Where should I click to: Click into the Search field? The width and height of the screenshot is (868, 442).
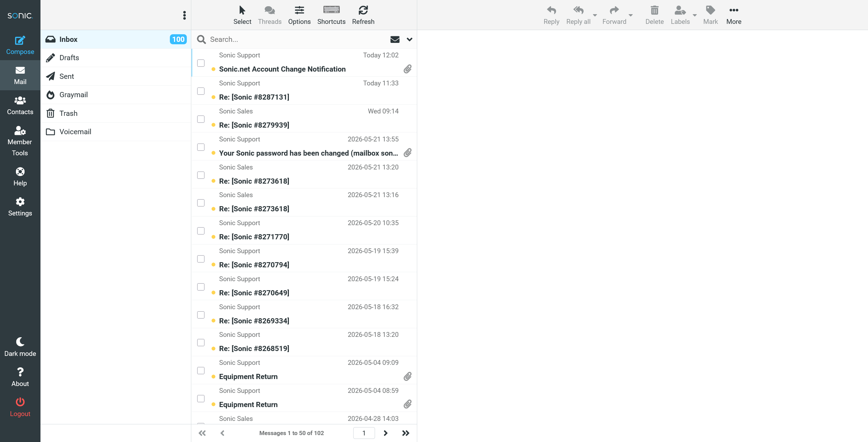click(298, 39)
